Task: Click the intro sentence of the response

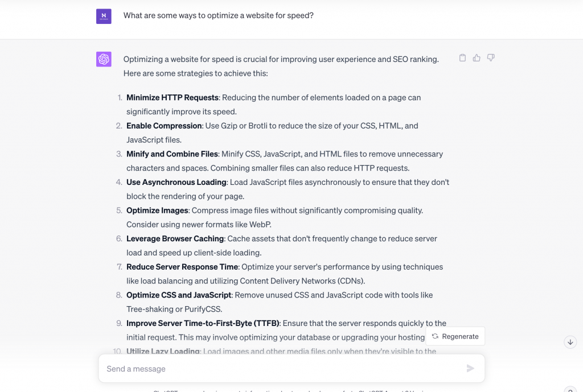Action: pos(281,59)
